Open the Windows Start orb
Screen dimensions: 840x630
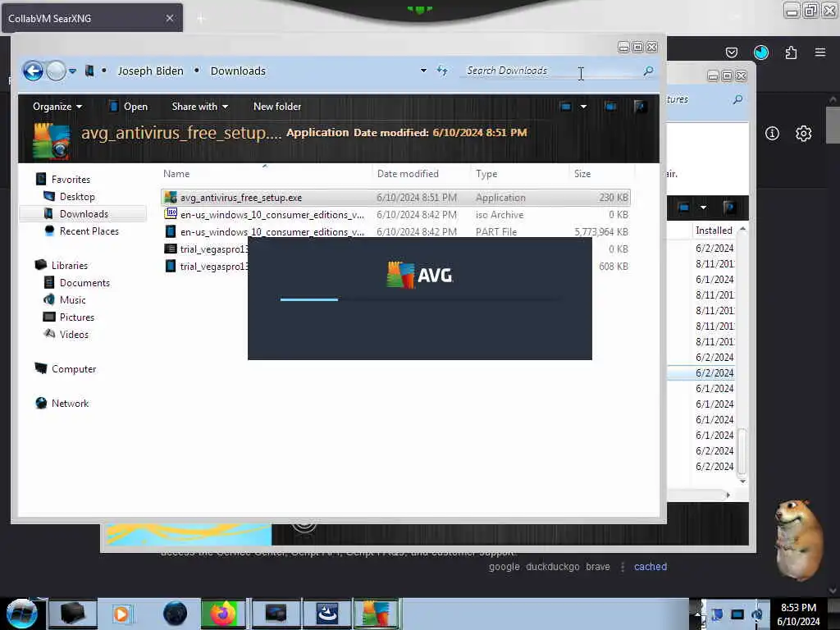tap(21, 614)
